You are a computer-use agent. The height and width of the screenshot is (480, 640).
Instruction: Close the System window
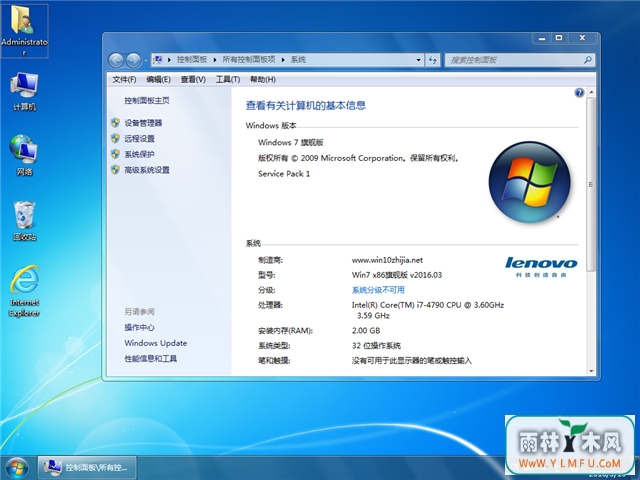coord(582,38)
